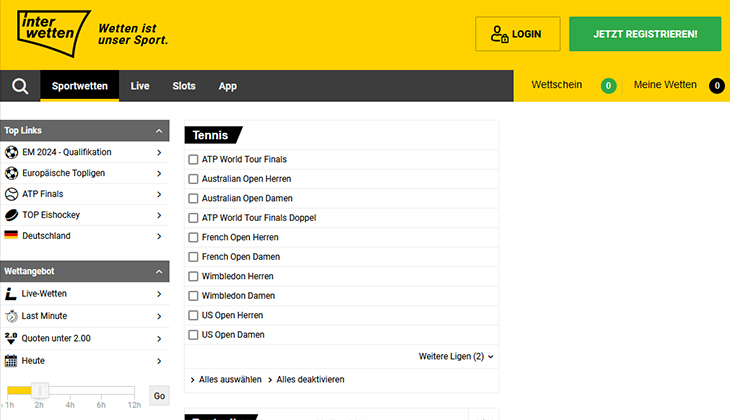
Task: Click the 4h label under slider
Action: [x=70, y=405]
